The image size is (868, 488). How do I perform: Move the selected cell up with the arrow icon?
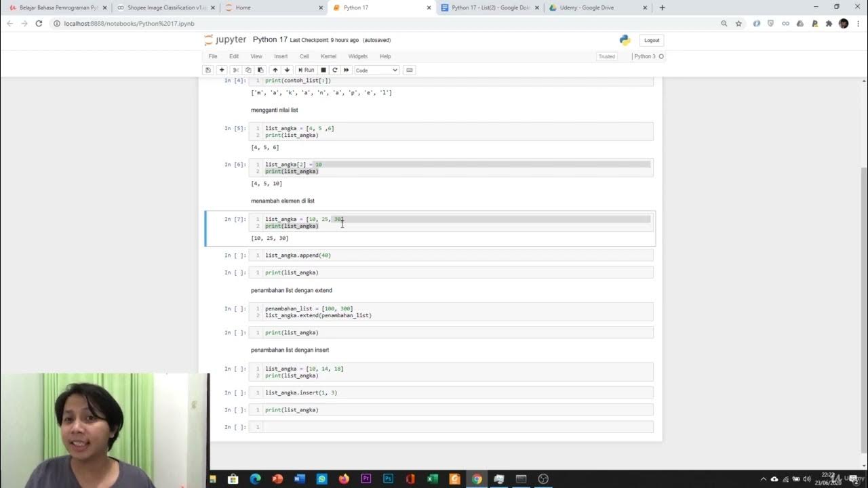point(275,70)
